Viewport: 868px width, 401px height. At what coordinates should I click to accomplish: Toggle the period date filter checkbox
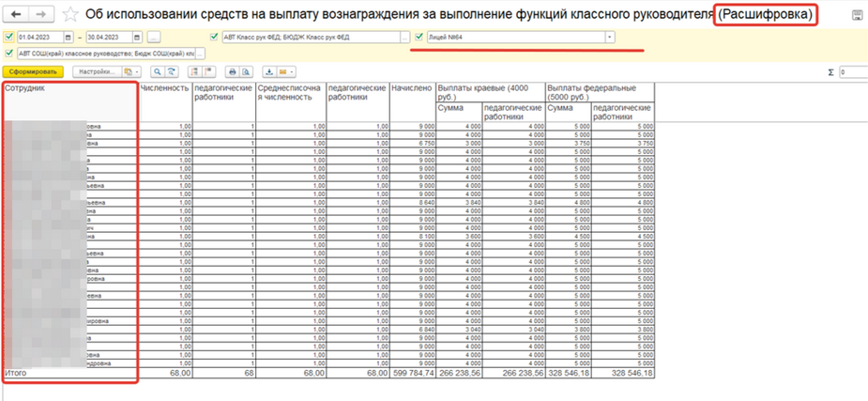(8, 37)
